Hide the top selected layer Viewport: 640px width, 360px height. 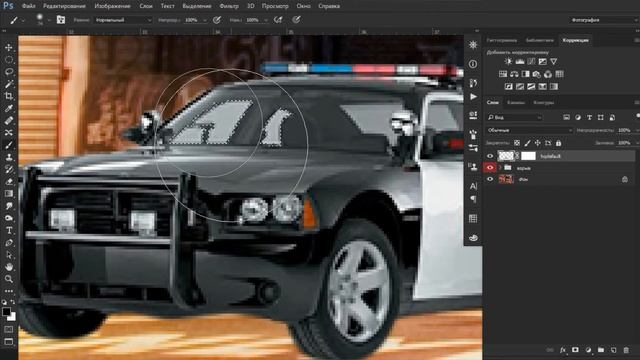pos(490,156)
